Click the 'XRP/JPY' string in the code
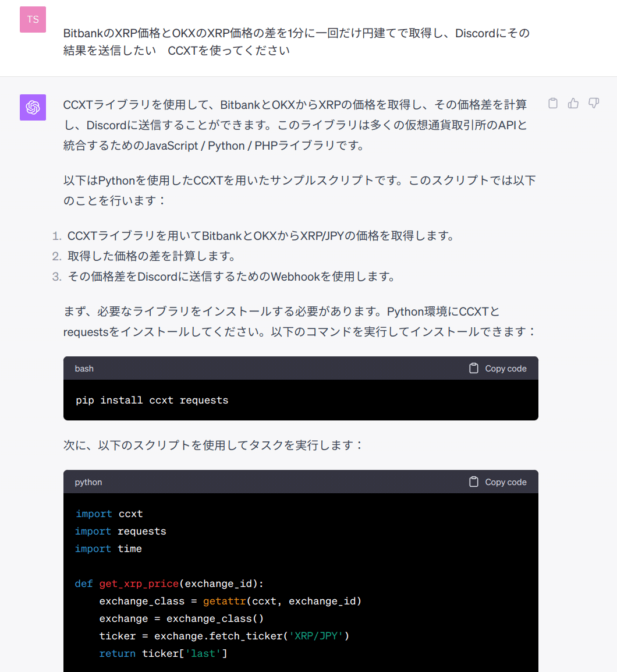617x672 pixels. [x=317, y=635]
